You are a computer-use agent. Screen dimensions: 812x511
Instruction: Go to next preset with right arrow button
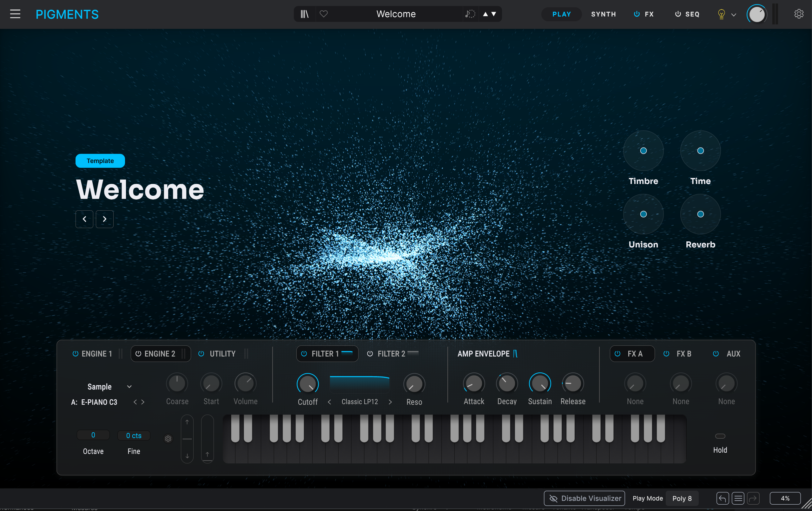(104, 219)
